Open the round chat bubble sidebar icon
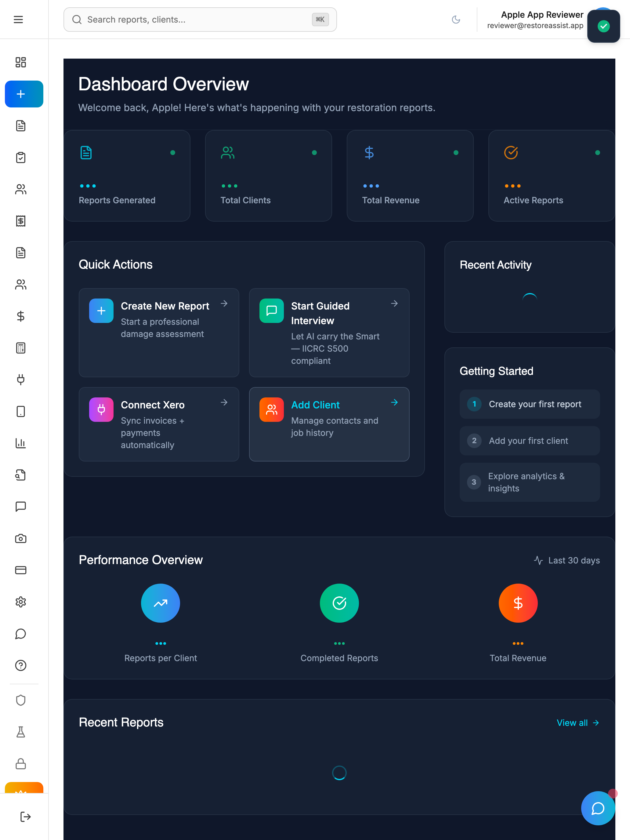 point(20,633)
